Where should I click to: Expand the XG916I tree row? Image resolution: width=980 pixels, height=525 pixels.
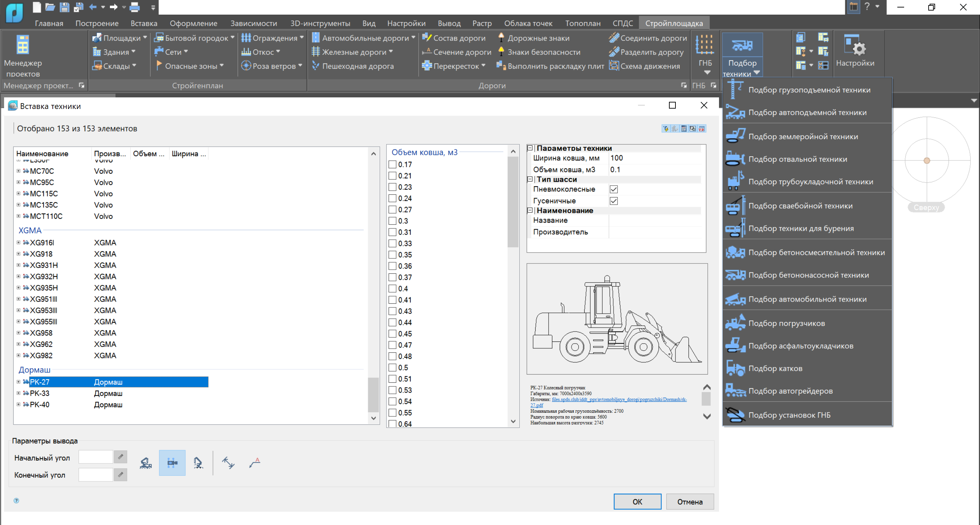click(x=18, y=242)
